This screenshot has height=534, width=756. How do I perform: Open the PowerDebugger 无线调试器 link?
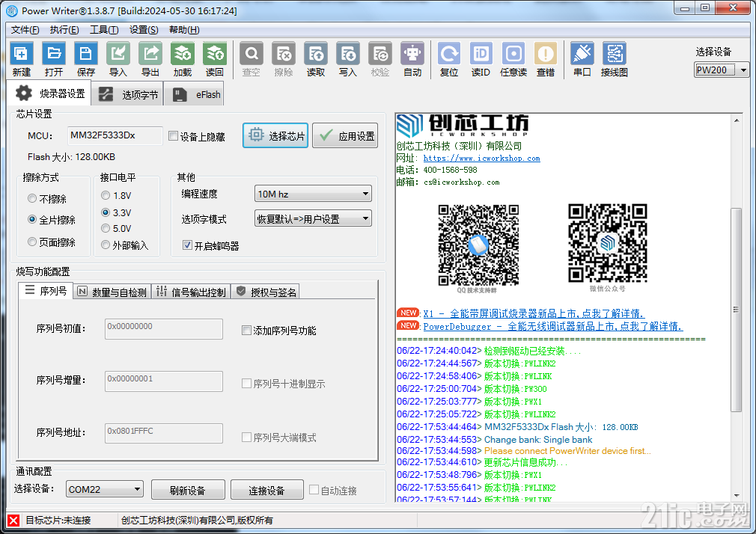point(553,327)
